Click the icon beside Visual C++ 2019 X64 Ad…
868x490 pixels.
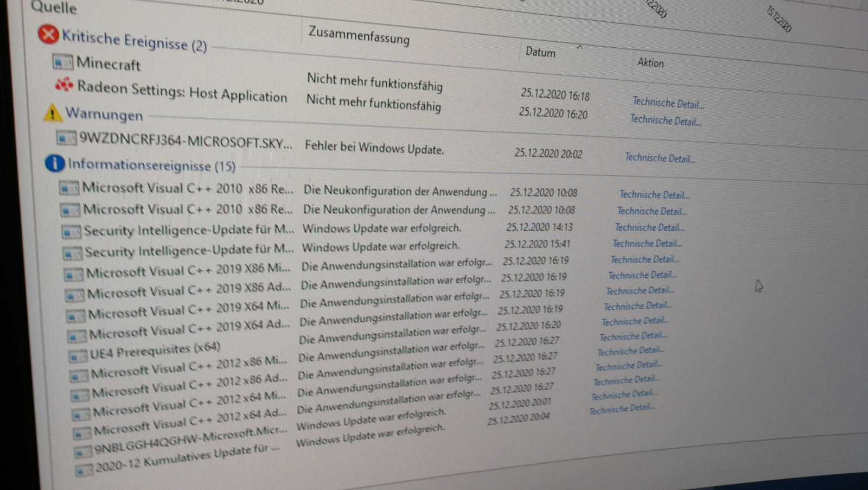[77, 336]
